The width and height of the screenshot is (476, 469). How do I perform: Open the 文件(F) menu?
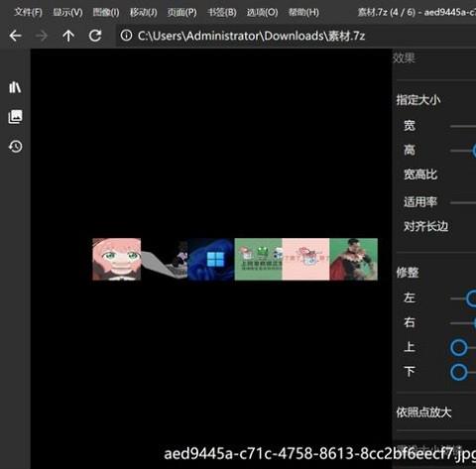point(28,13)
